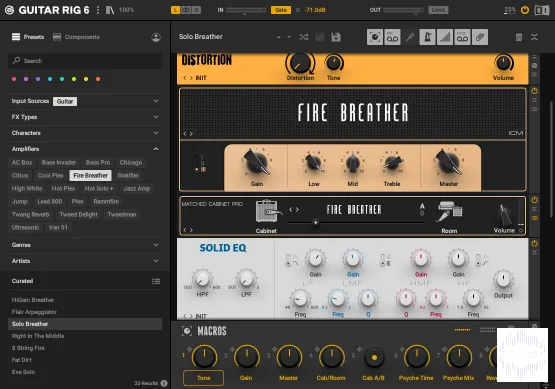Select the left channel L input button

tap(175, 10)
